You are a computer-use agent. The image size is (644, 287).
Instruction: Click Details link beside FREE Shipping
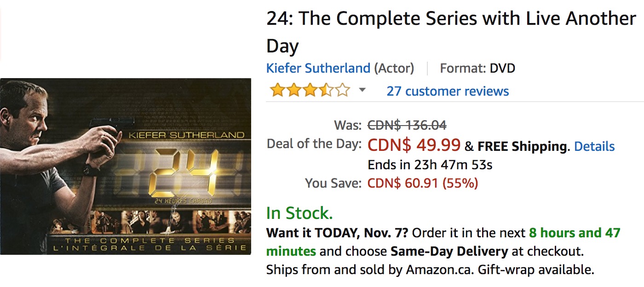point(594,146)
